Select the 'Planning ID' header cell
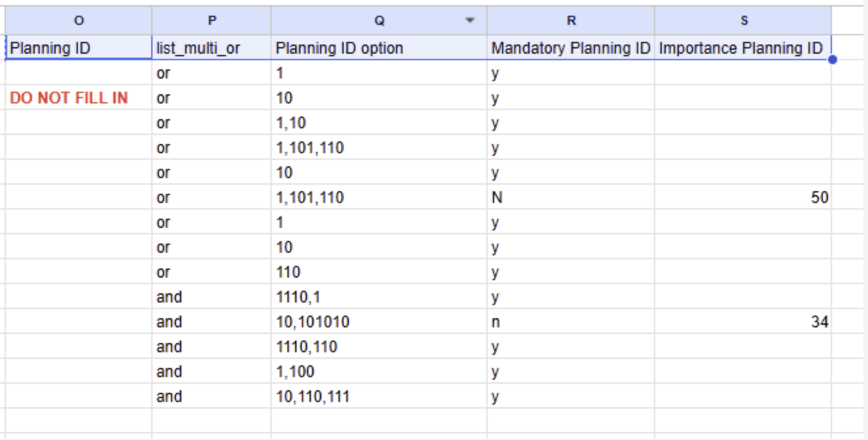868x440 pixels. [x=79, y=48]
